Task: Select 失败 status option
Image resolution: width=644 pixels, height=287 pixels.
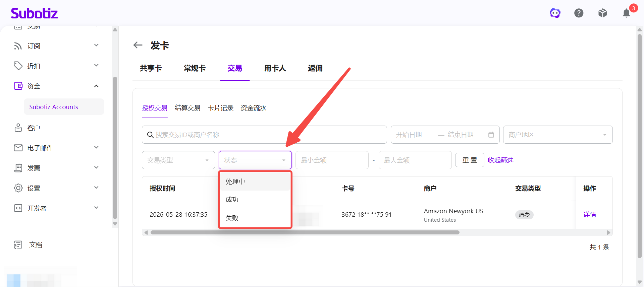Action: tap(255, 218)
